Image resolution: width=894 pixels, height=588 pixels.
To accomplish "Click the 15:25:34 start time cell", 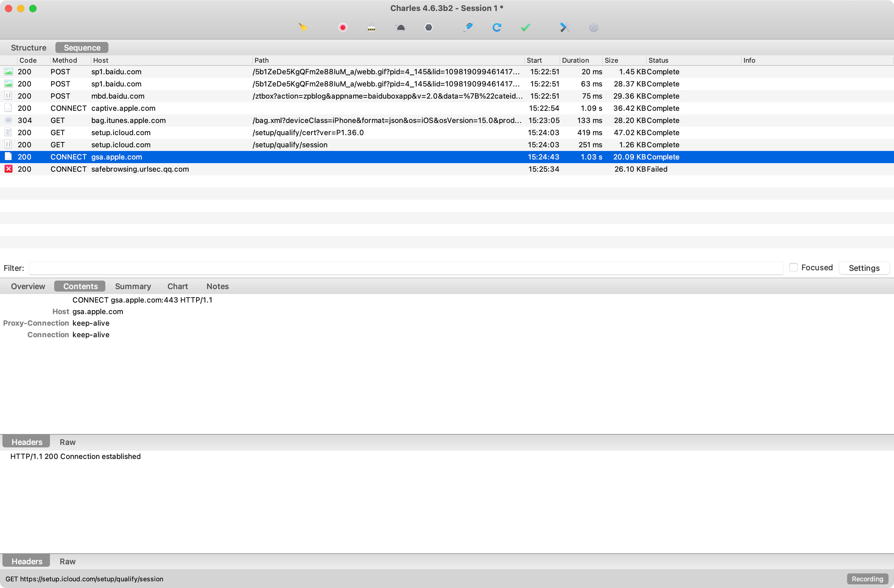I will coord(544,169).
